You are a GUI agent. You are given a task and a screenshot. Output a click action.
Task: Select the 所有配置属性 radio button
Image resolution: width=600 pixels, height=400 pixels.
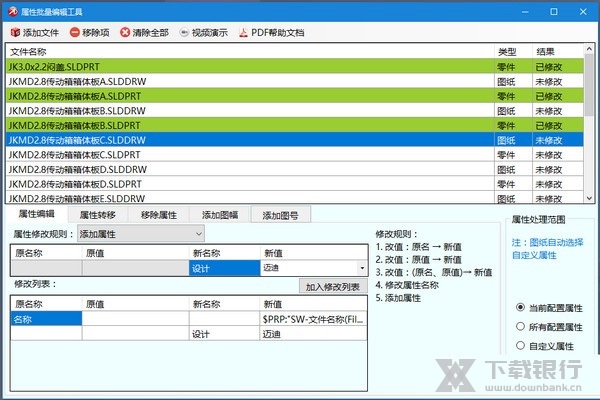click(x=520, y=327)
